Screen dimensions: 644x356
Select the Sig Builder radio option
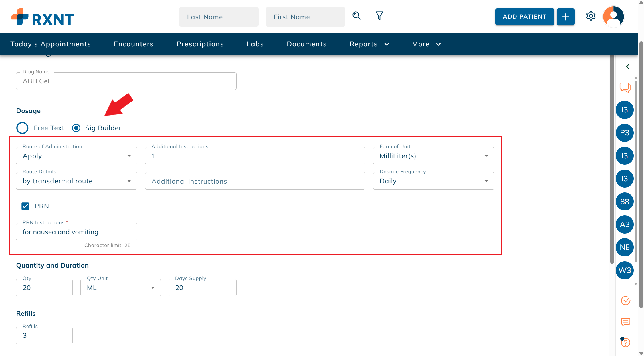point(76,128)
